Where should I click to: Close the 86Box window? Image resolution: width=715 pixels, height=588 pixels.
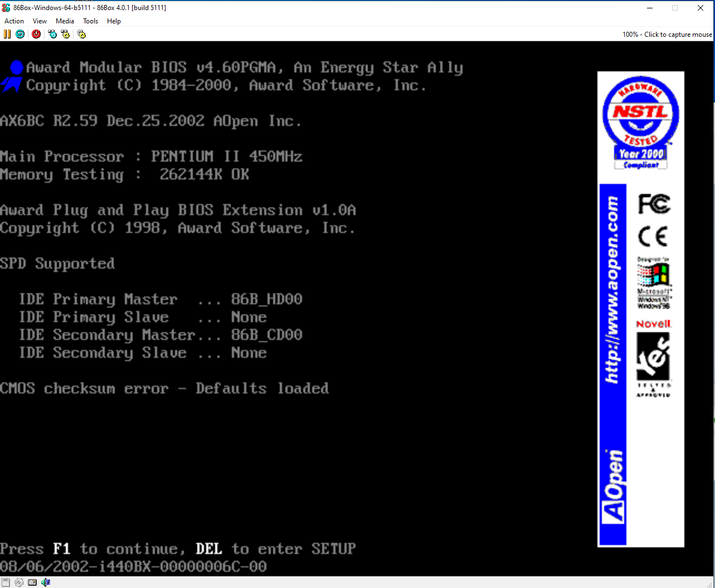click(701, 8)
